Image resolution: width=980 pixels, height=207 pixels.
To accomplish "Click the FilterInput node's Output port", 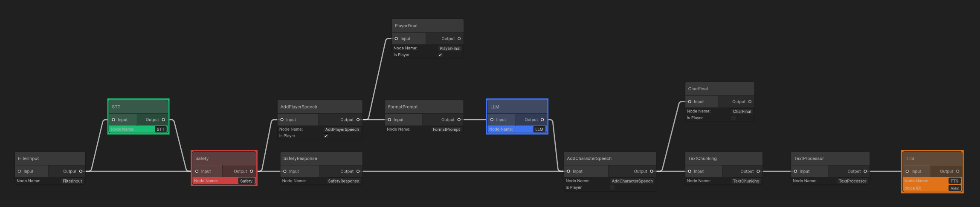I will 81,171.
